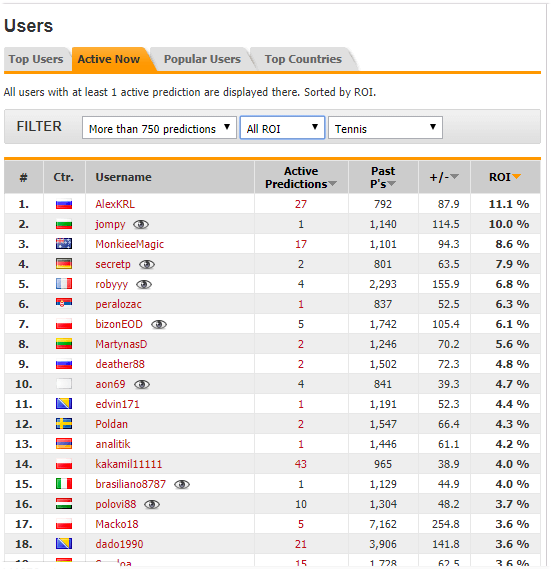Click the Italian flag in brasiliano8787's row

64,484
